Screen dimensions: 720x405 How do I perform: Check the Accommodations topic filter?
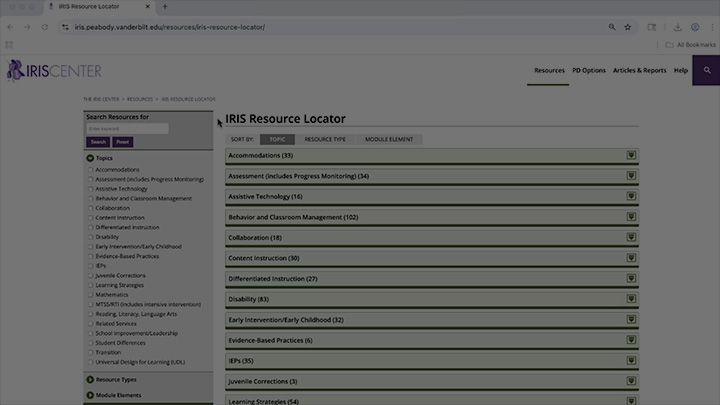(x=91, y=170)
